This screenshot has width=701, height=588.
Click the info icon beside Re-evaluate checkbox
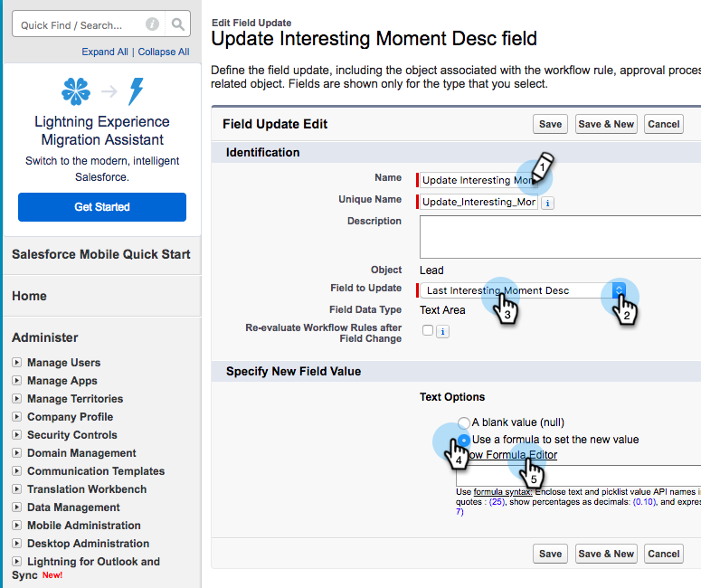(x=442, y=332)
